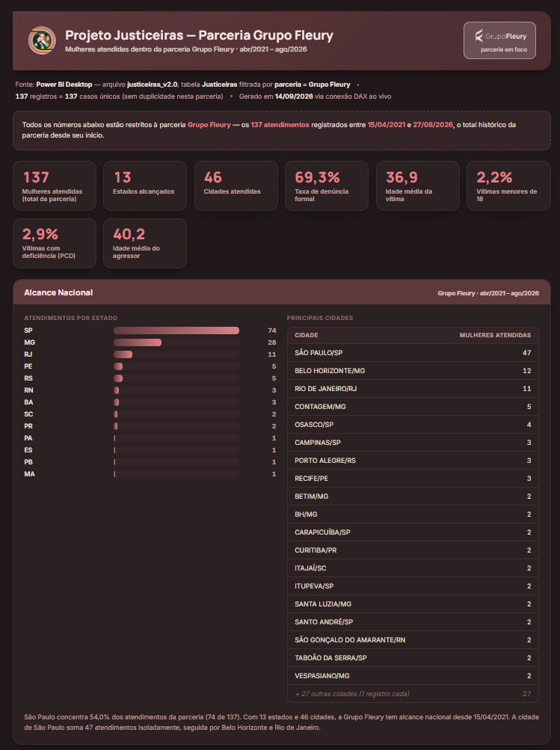
Task: Click the PB state label
Action: click(x=28, y=462)
